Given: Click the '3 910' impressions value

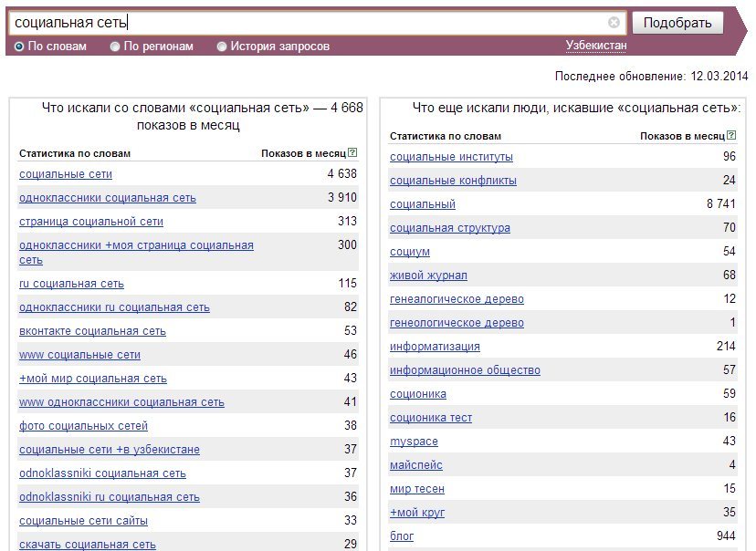Looking at the screenshot, I should pyautogui.click(x=341, y=197).
